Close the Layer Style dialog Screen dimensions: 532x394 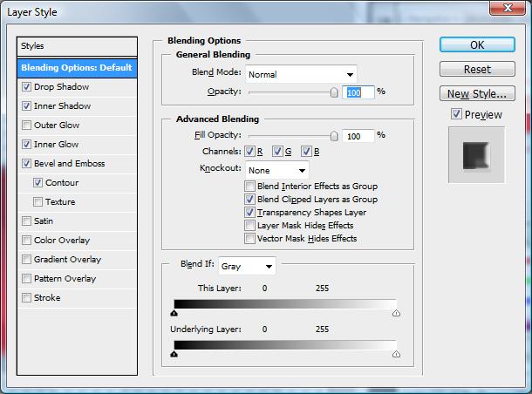pos(508,8)
